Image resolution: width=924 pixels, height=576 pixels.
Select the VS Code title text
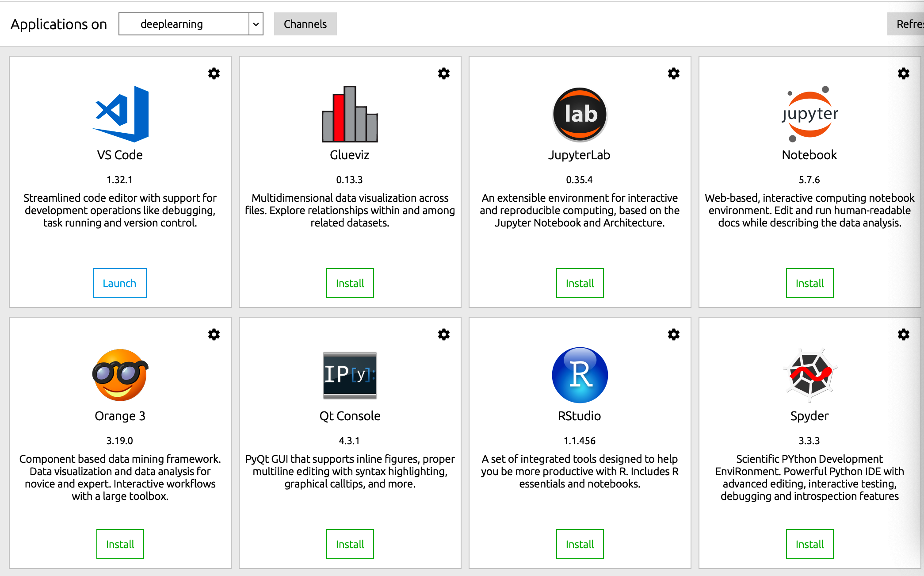pos(120,155)
